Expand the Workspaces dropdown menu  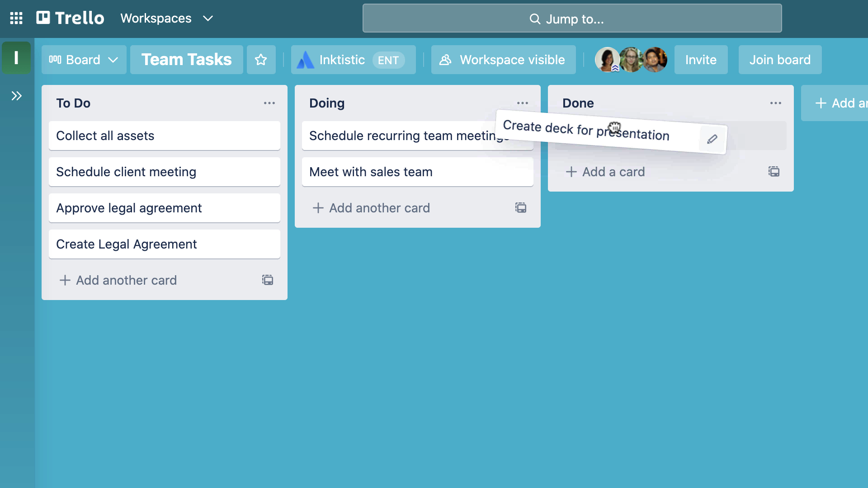166,18
